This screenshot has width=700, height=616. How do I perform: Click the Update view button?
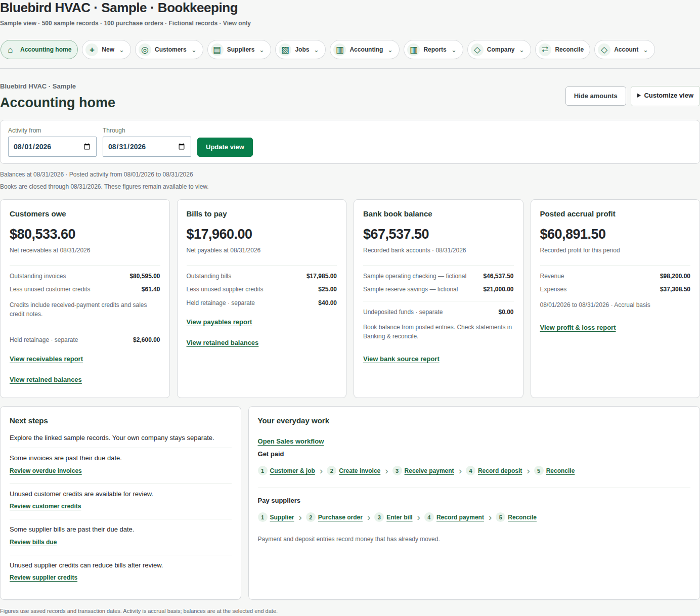coord(225,147)
